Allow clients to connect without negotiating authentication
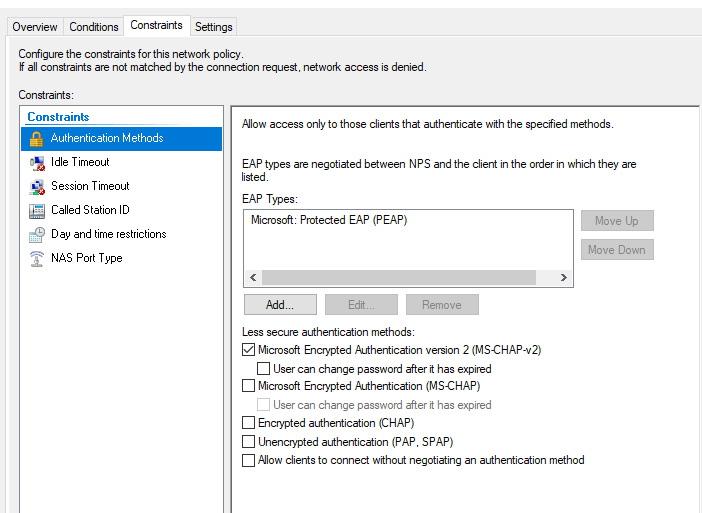The image size is (702, 513). point(248,460)
